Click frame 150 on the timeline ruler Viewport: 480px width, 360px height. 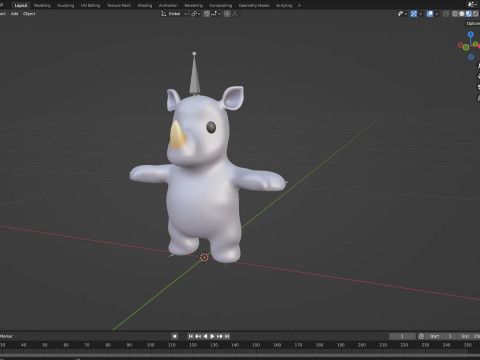(256, 345)
